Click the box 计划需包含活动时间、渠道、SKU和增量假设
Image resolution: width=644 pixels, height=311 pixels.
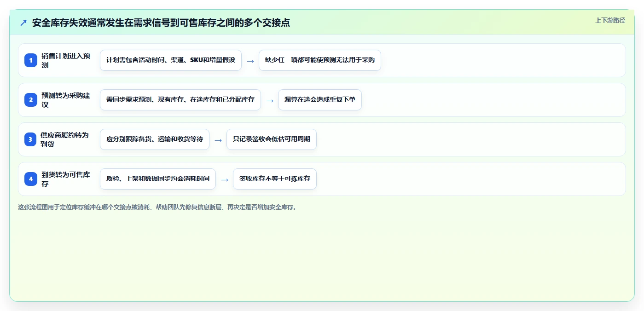171,60
